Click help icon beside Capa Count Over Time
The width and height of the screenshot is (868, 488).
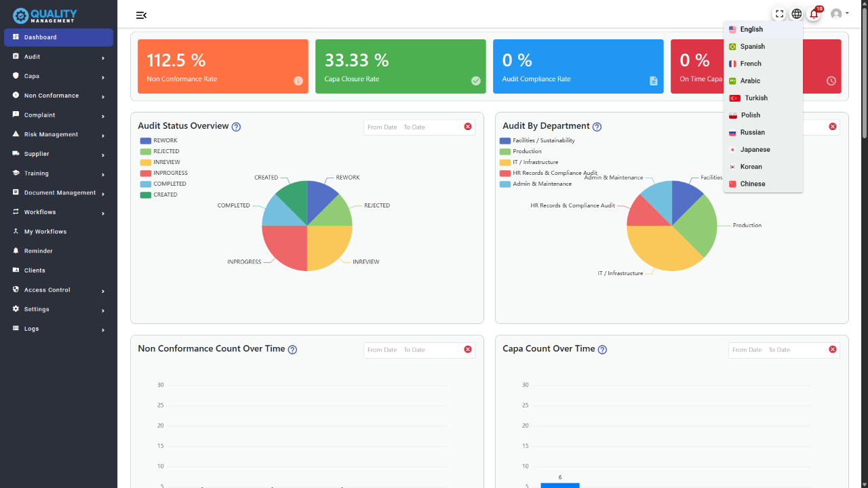602,350
